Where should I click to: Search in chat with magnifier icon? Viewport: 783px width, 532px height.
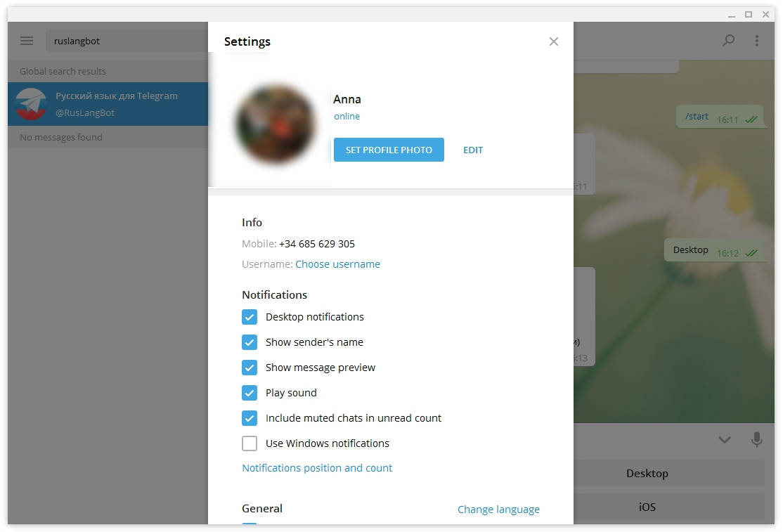728,41
